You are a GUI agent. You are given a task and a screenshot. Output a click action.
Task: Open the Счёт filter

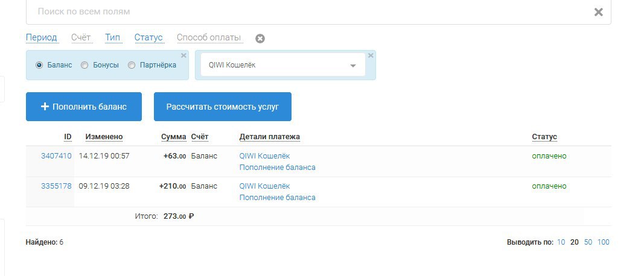[x=81, y=38]
